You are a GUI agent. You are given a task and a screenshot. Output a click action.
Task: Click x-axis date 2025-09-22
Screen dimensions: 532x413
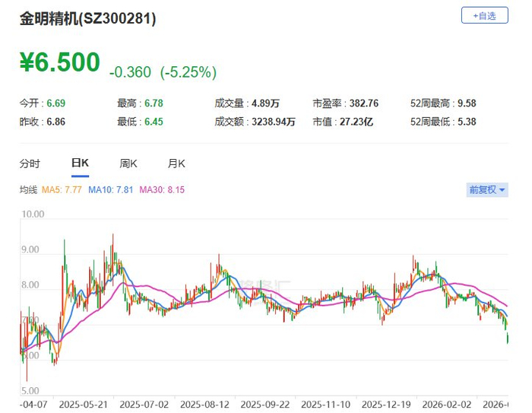click(265, 405)
